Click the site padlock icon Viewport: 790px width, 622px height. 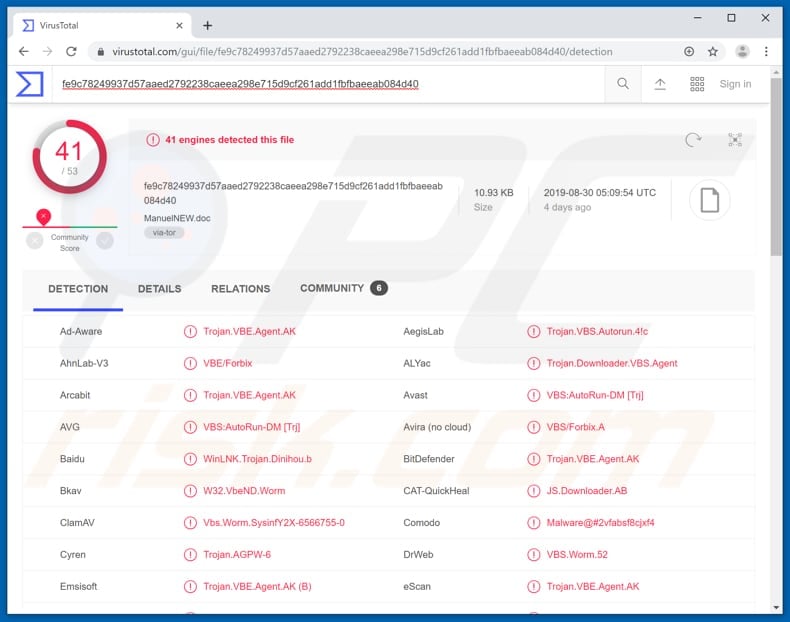[x=101, y=51]
